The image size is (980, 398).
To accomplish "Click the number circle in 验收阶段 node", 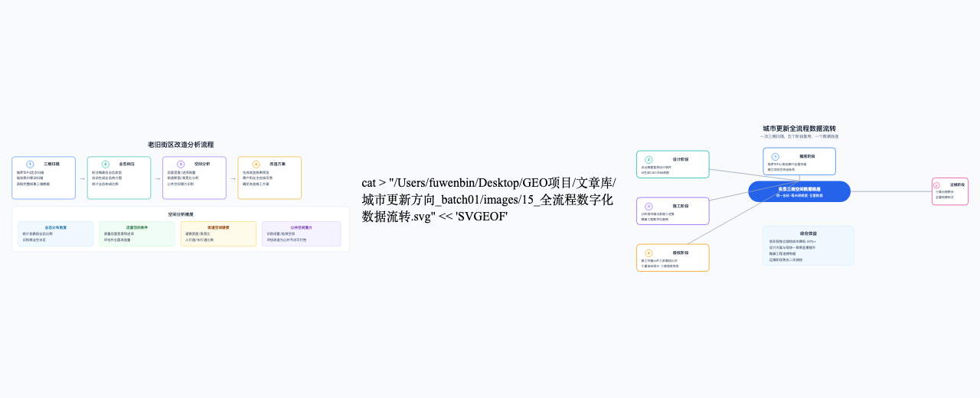I will (648, 253).
